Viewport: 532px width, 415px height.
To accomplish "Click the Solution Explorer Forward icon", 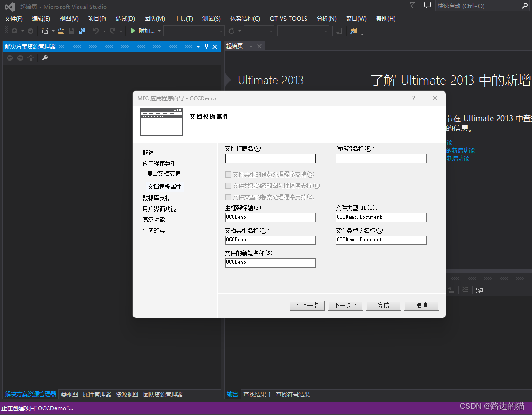I will 20,58.
